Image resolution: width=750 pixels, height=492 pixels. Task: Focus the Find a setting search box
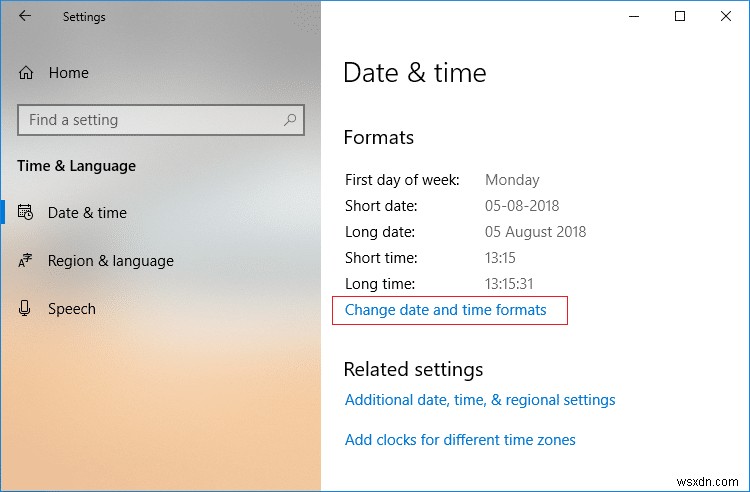click(x=150, y=120)
